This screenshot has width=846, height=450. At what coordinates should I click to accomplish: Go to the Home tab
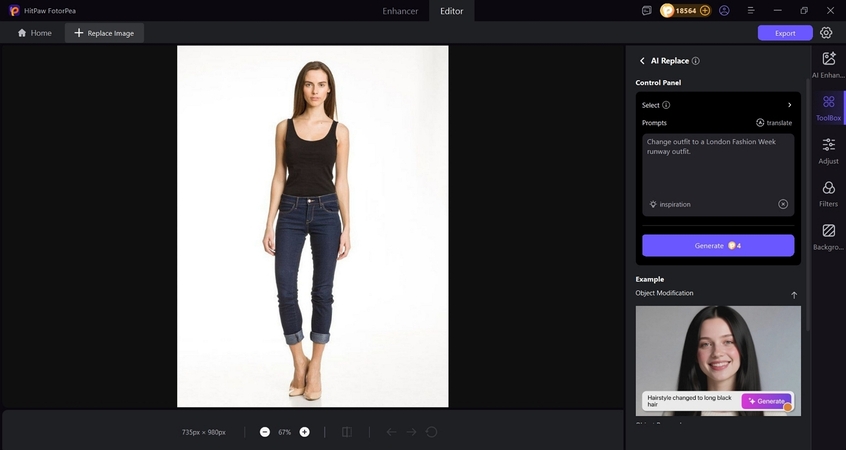35,33
